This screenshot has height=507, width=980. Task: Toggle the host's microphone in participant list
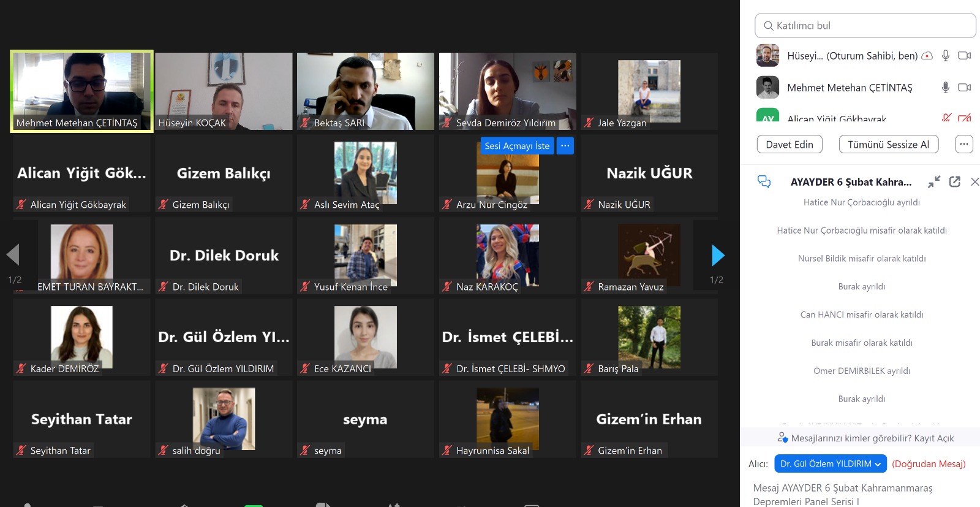point(946,56)
